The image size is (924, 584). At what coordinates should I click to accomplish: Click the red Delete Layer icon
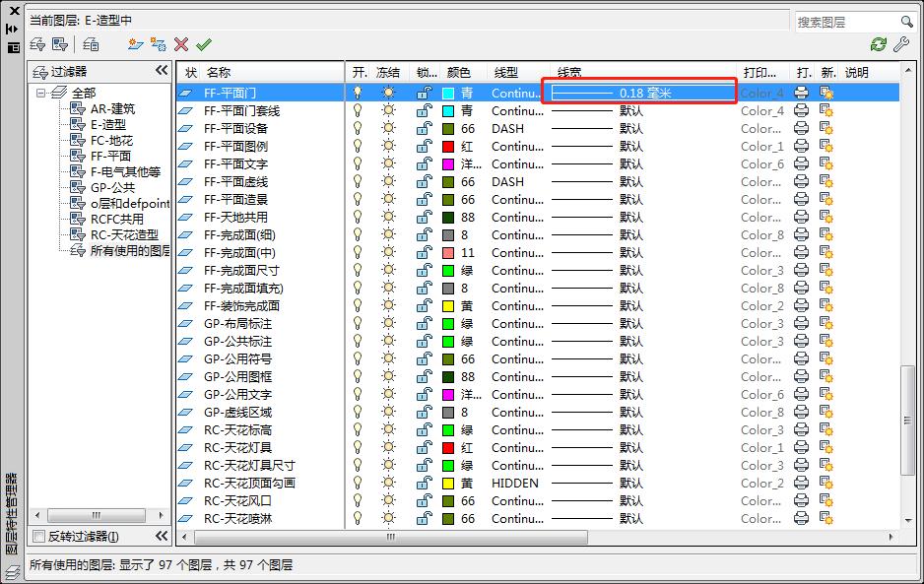coord(181,44)
